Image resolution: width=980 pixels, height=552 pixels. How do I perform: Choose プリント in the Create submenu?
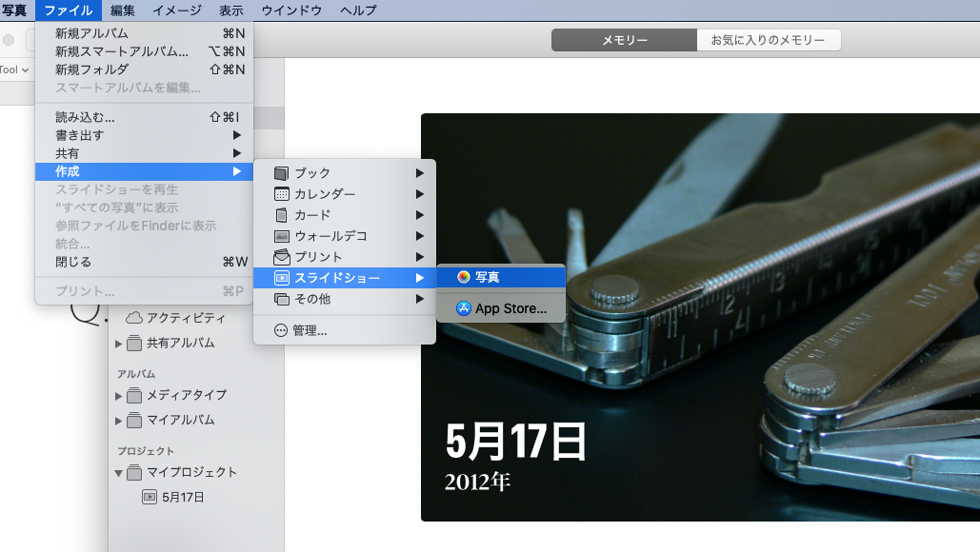click(x=345, y=257)
